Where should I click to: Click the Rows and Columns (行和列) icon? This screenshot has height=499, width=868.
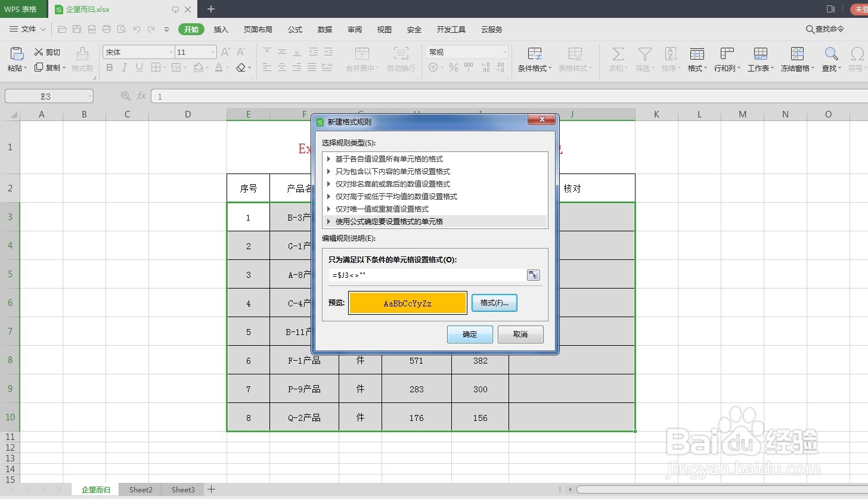coord(727,54)
